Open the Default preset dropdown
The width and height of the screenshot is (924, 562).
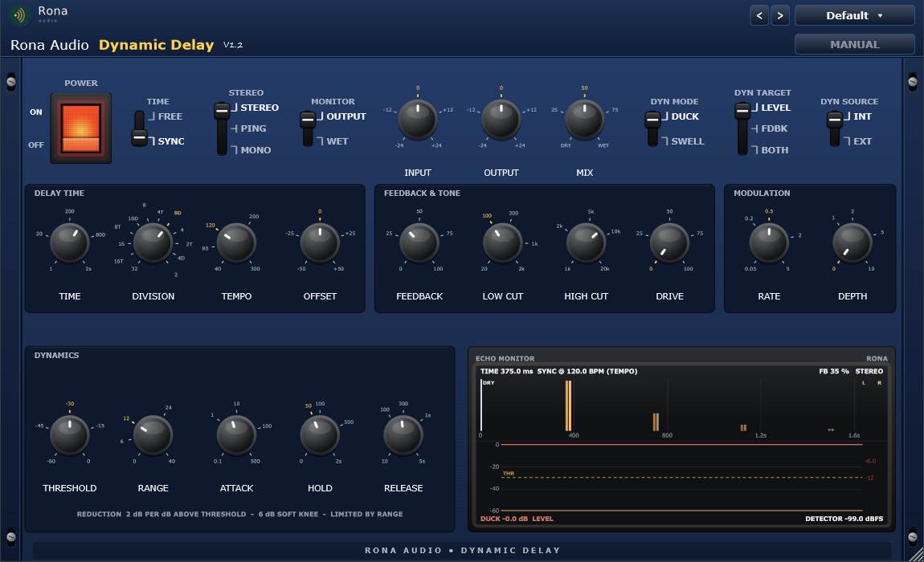click(854, 15)
